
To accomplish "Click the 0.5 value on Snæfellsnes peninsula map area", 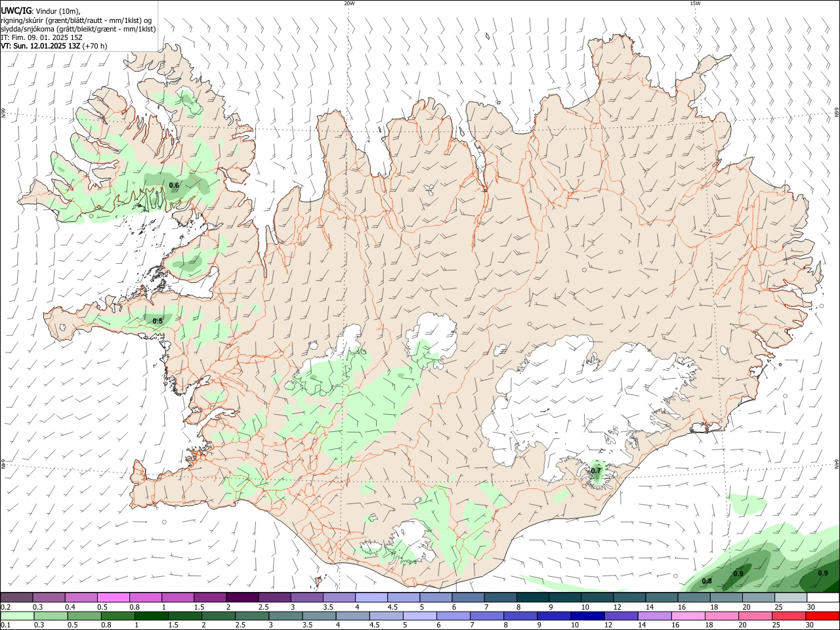I will [157, 322].
